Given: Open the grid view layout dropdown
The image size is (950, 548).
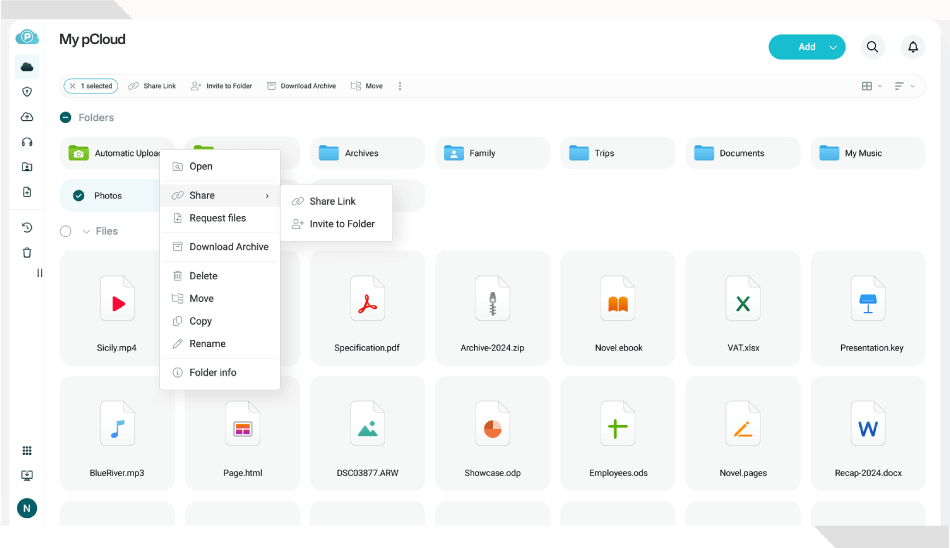Looking at the screenshot, I should (872, 86).
